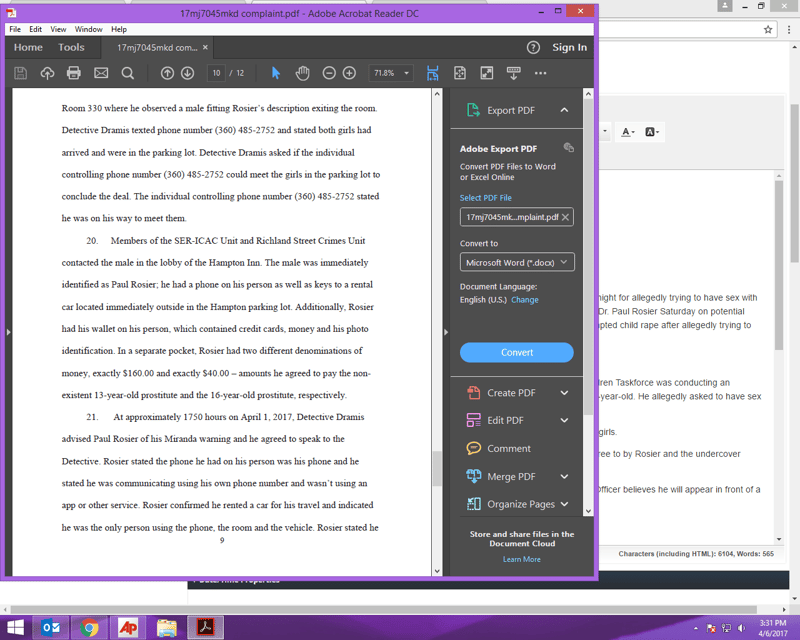The image size is (800, 640).
Task: Expand the Organize Pages section
Action: pyautogui.click(x=564, y=504)
